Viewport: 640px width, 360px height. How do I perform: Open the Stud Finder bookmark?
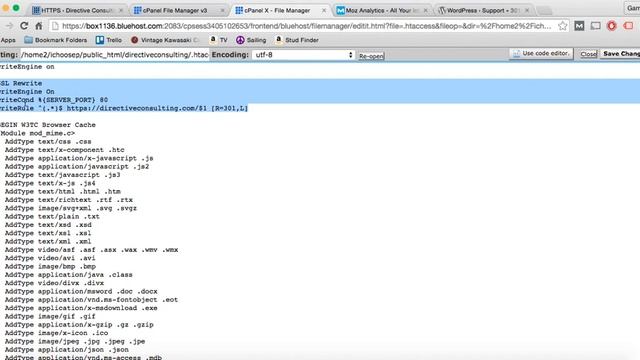pos(297,40)
